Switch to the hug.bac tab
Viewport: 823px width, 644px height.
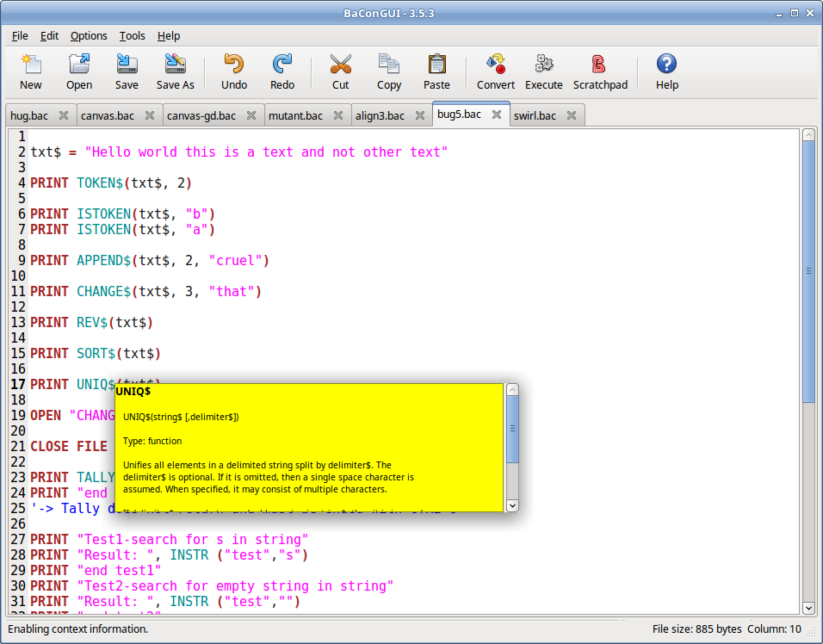29,115
